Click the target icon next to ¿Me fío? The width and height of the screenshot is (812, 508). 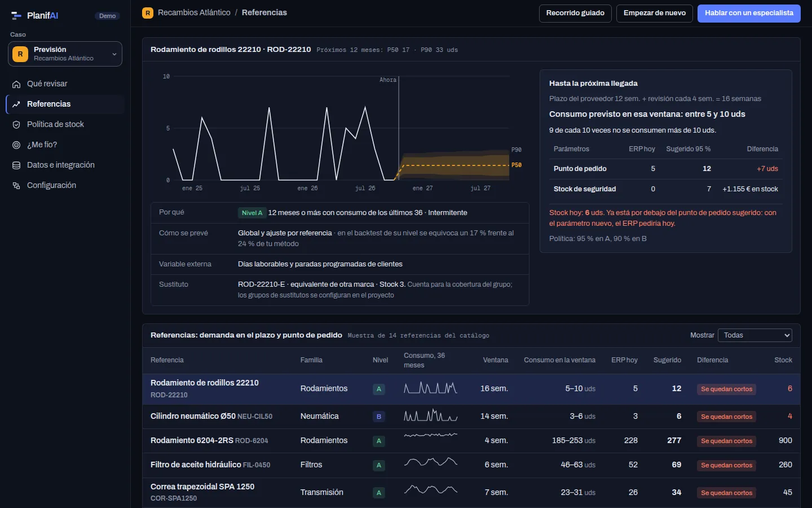pos(16,145)
